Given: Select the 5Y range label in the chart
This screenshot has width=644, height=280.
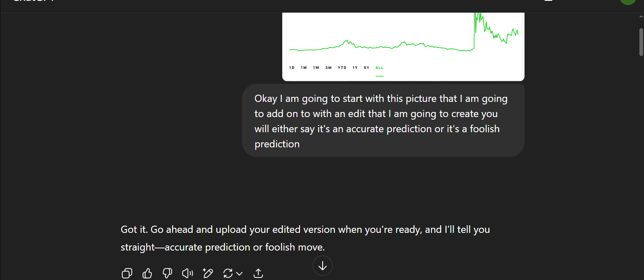Looking at the screenshot, I should (366, 68).
